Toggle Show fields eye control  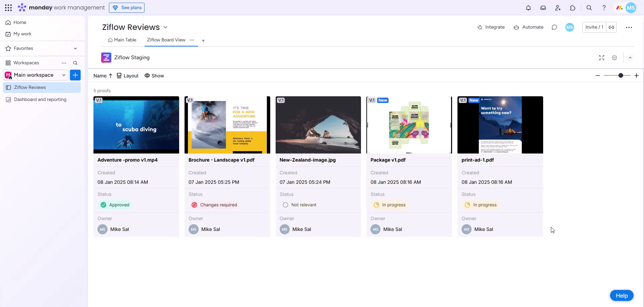[154, 76]
